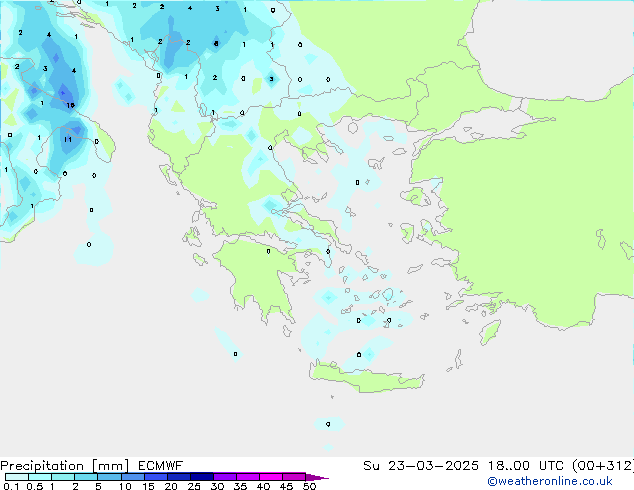Image resolution: width=634 pixels, height=490 pixels.
Task: Choose the 40–45 mm magenta legend box
Action: 271,477
